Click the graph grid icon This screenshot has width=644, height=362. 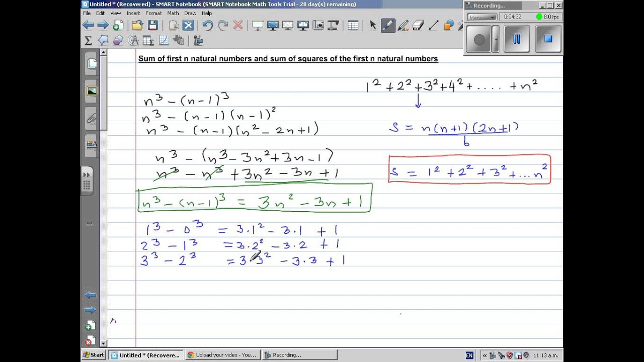coord(164,40)
